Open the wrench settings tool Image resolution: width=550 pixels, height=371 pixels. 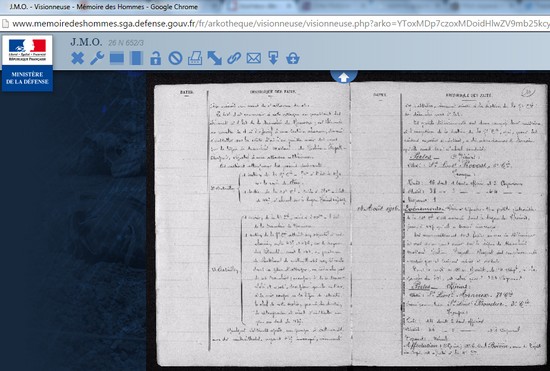pyautogui.click(x=97, y=58)
